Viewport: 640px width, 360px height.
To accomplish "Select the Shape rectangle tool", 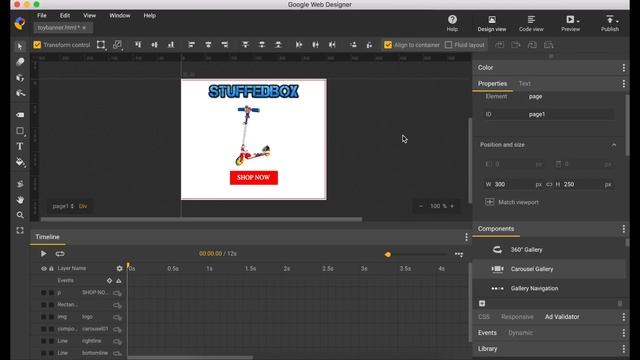I will 20,131.
